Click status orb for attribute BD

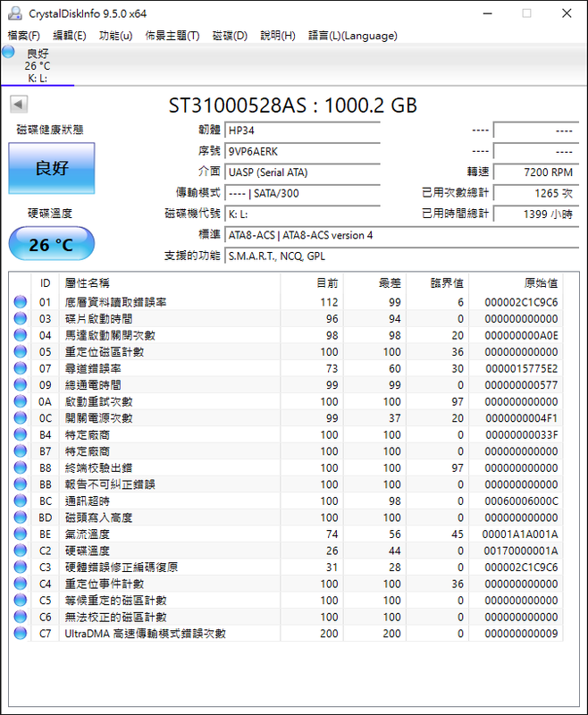(20, 517)
